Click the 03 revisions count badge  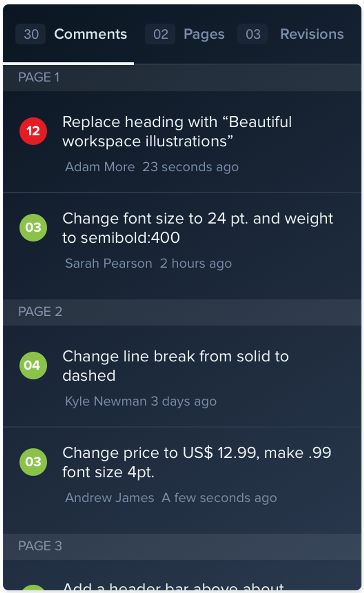[253, 34]
